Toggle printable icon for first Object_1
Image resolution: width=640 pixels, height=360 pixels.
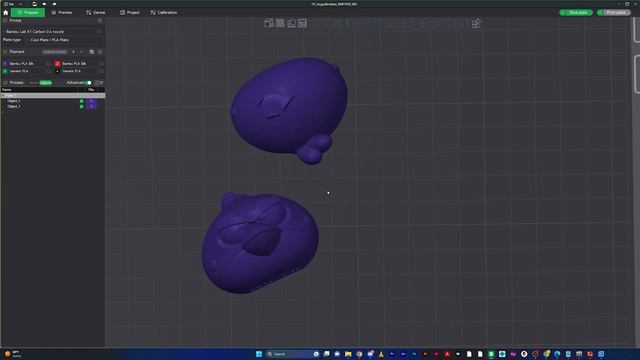point(82,101)
